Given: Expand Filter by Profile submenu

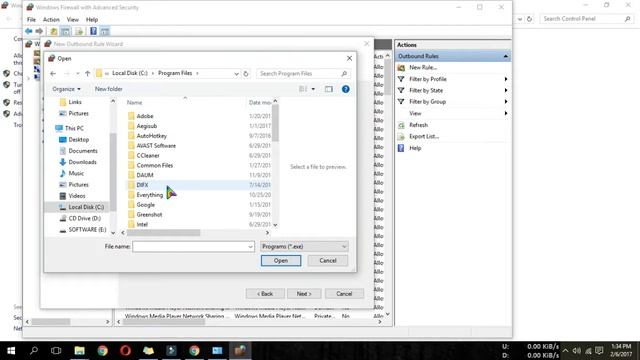Looking at the screenshot, I should (506, 79).
